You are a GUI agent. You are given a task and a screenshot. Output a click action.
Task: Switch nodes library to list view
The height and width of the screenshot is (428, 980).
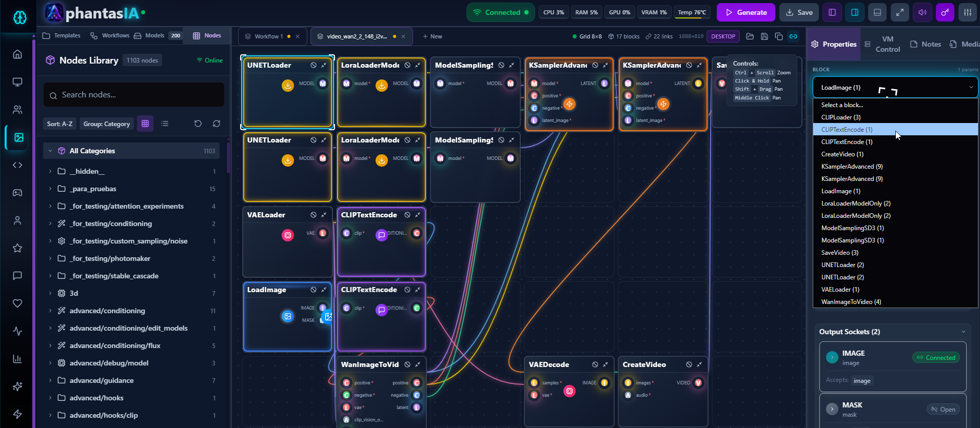165,124
